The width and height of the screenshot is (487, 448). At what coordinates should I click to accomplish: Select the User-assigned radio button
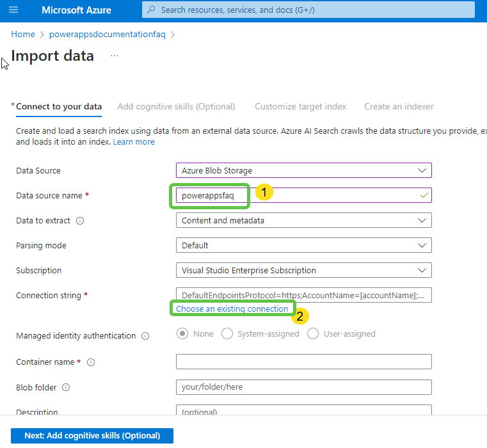pos(313,333)
